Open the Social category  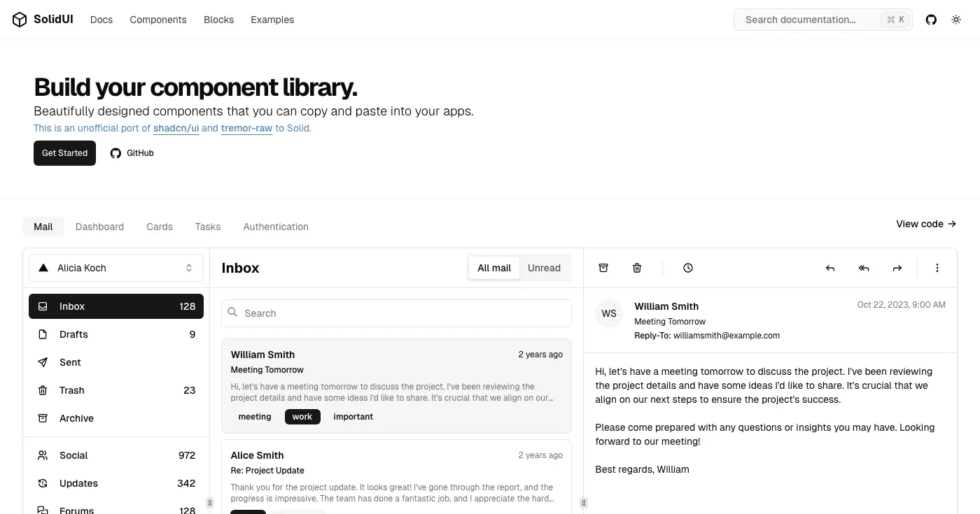pos(116,455)
